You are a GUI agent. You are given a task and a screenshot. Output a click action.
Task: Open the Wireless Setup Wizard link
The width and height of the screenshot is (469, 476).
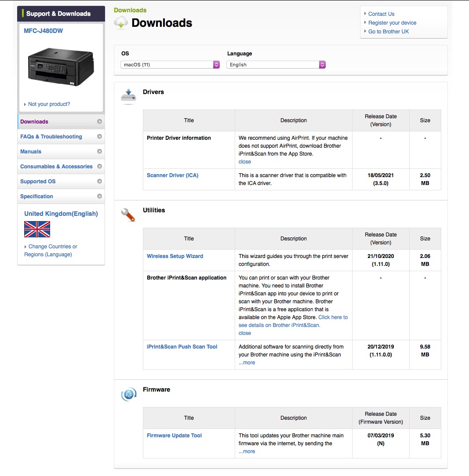(175, 256)
